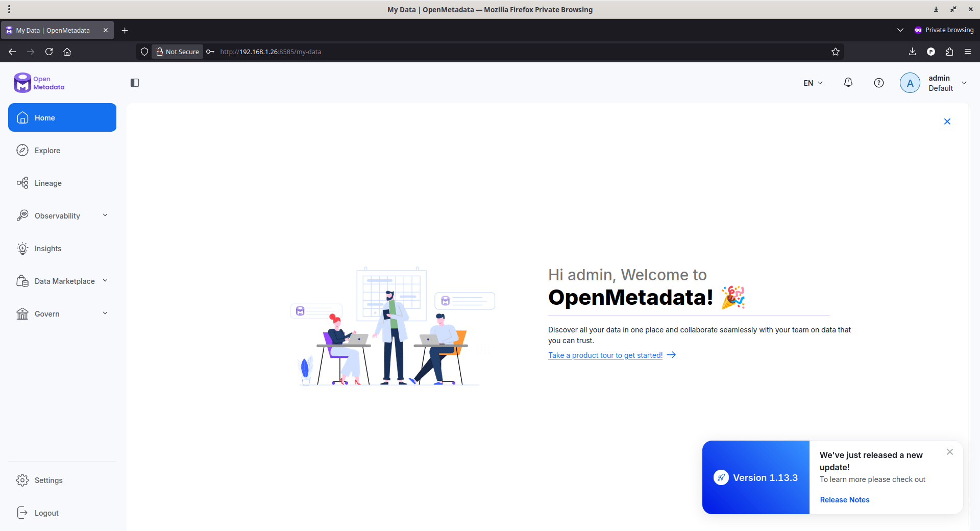Click the saved password key icon
This screenshot has width=980, height=531.
pos(210,52)
